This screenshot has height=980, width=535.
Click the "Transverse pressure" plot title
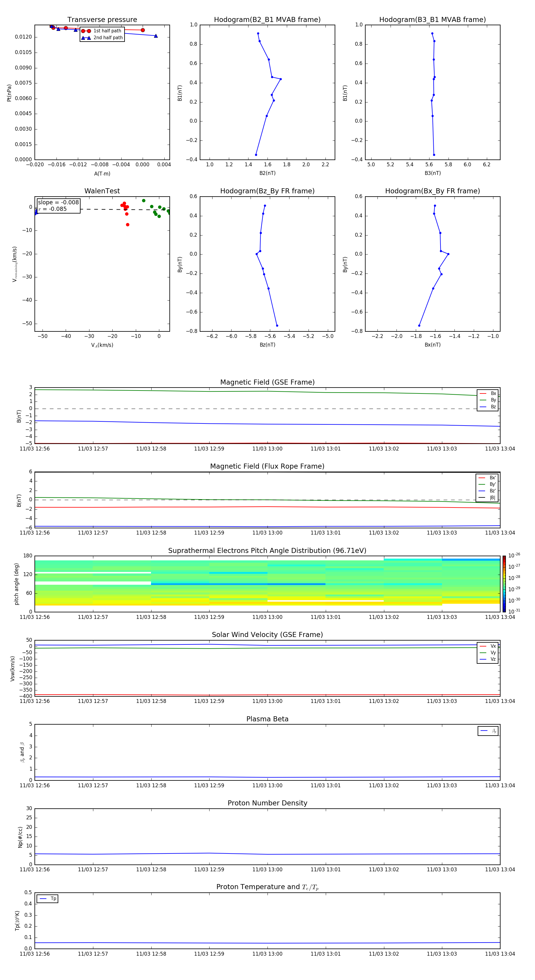[x=102, y=19]
